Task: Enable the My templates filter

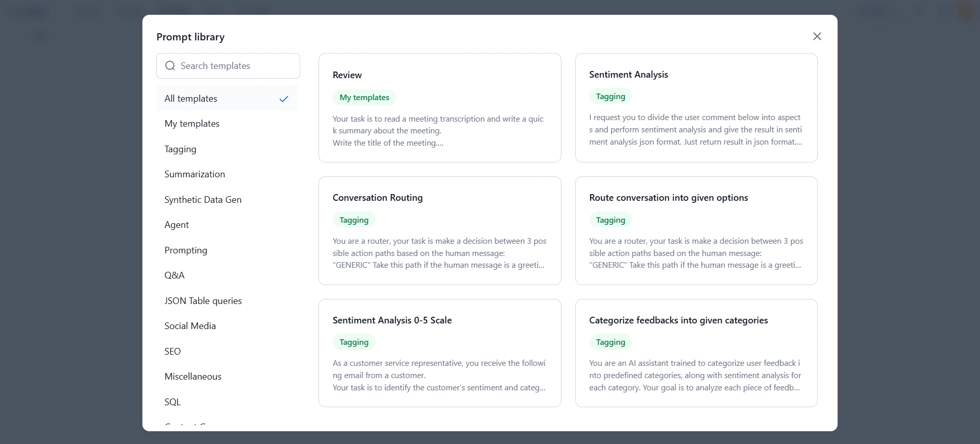Action: click(x=192, y=123)
